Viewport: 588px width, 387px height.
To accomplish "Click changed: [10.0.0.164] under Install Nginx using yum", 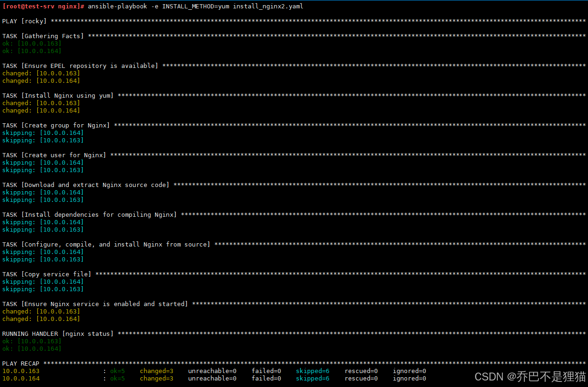I will click(41, 111).
